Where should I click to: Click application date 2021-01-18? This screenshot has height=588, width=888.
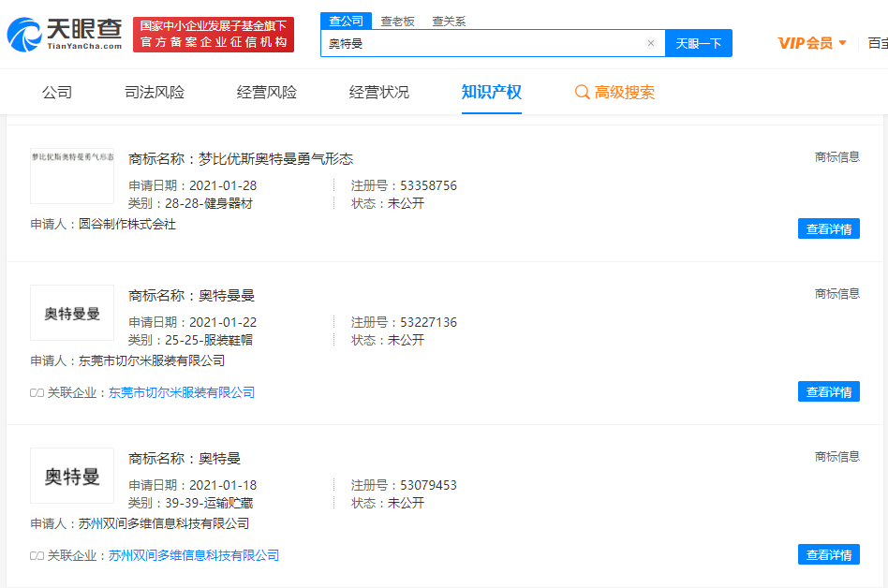(x=223, y=486)
